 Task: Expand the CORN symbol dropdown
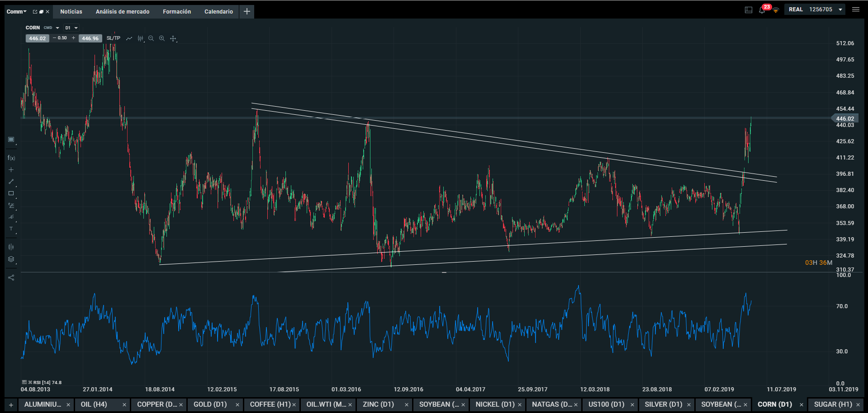57,28
